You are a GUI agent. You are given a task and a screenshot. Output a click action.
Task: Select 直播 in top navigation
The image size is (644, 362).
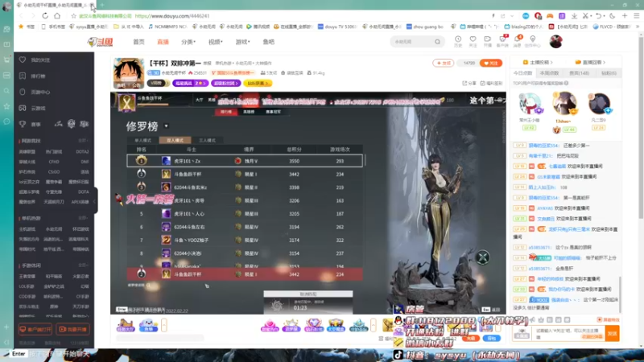[x=163, y=42]
